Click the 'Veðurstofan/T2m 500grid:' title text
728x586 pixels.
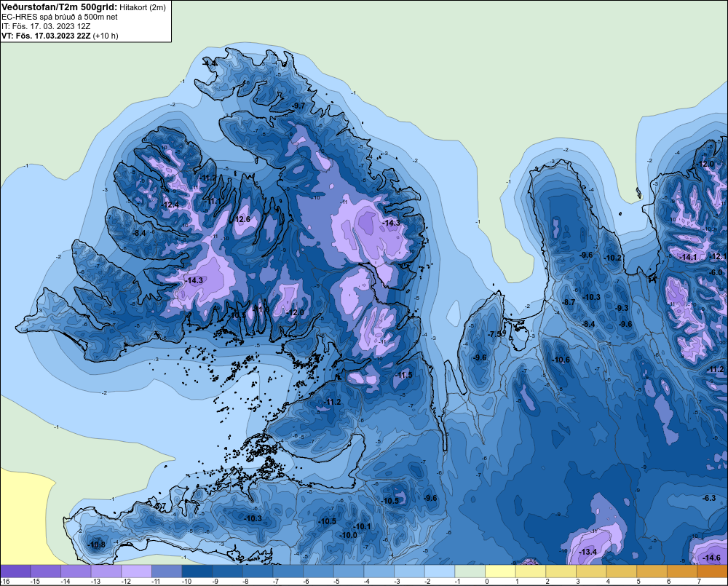[60, 7]
